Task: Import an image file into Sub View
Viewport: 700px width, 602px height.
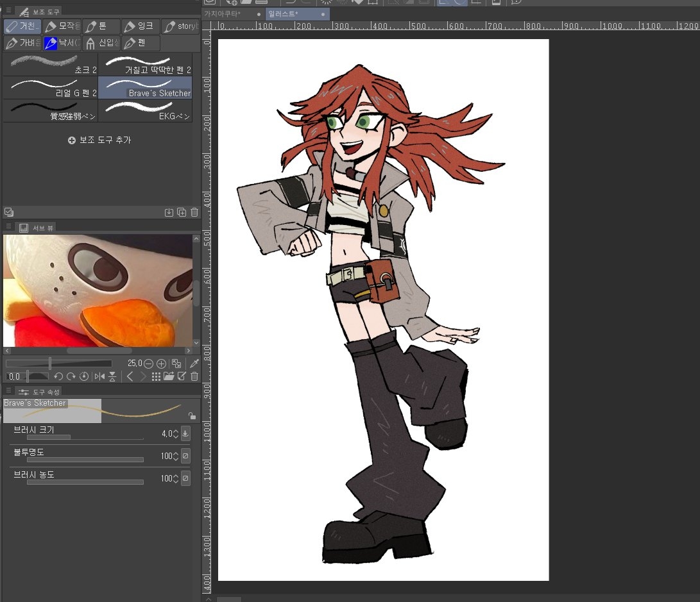Action: (x=169, y=376)
